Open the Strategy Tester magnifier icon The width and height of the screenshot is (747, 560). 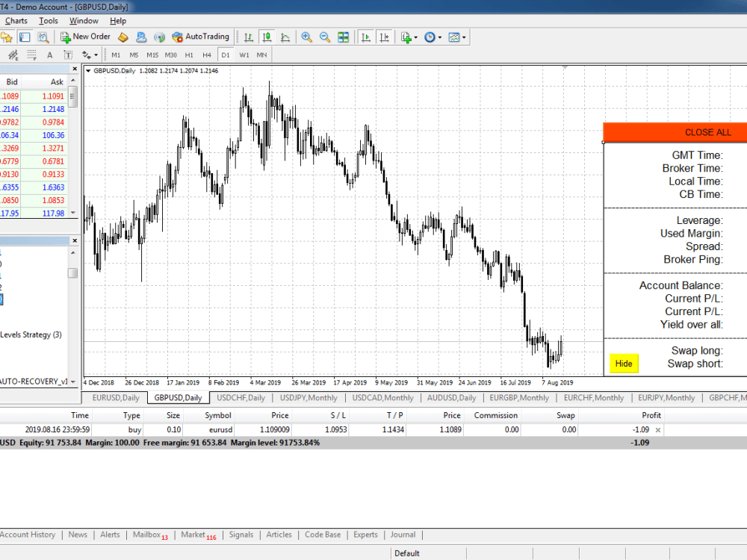43,37
